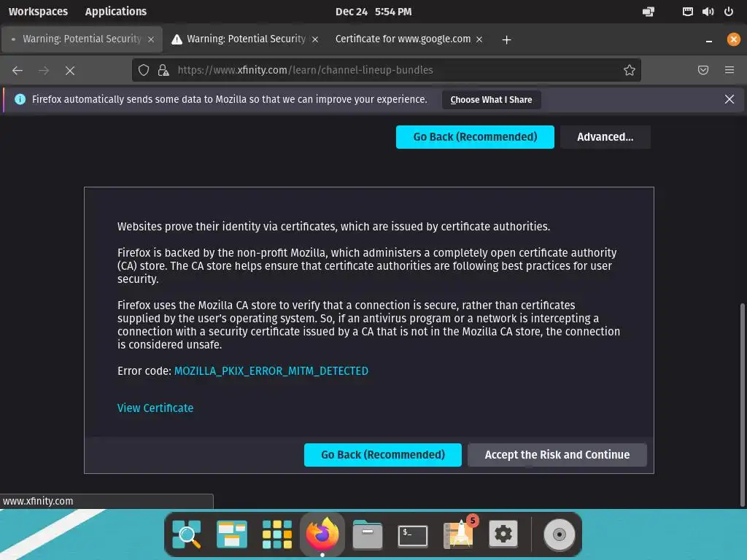Image resolution: width=747 pixels, height=560 pixels.
Task: Close the second Warning: Potential Security tab
Action: click(x=315, y=39)
